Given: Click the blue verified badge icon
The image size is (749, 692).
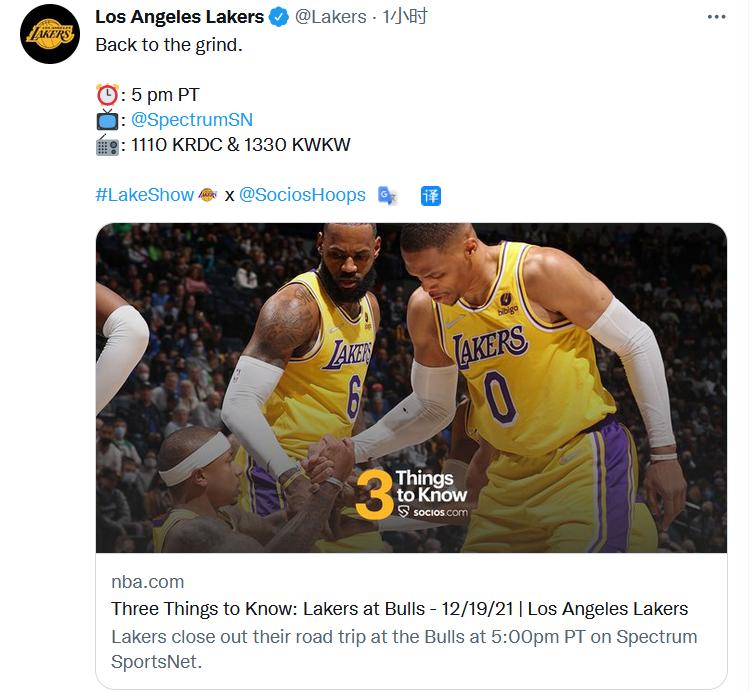Looking at the screenshot, I should tap(279, 17).
